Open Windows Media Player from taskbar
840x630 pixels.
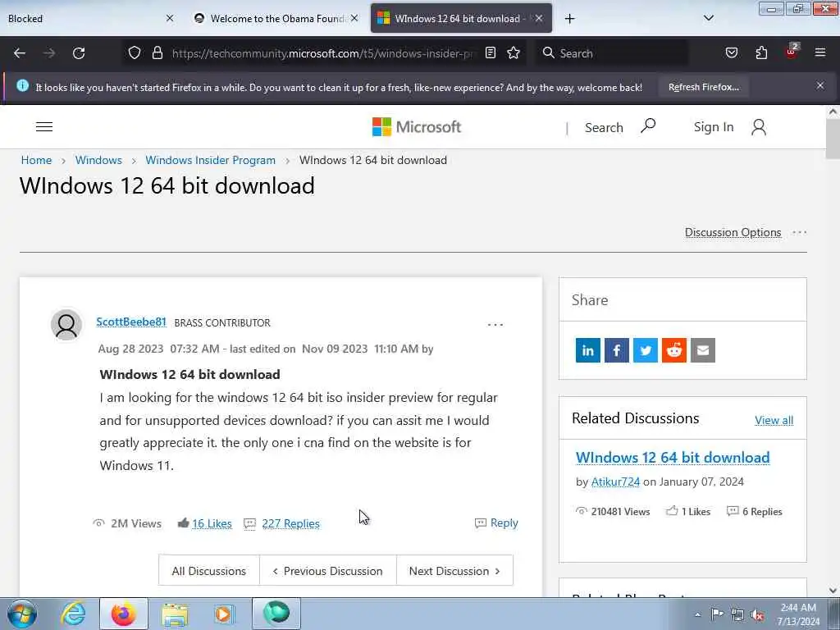(224, 614)
